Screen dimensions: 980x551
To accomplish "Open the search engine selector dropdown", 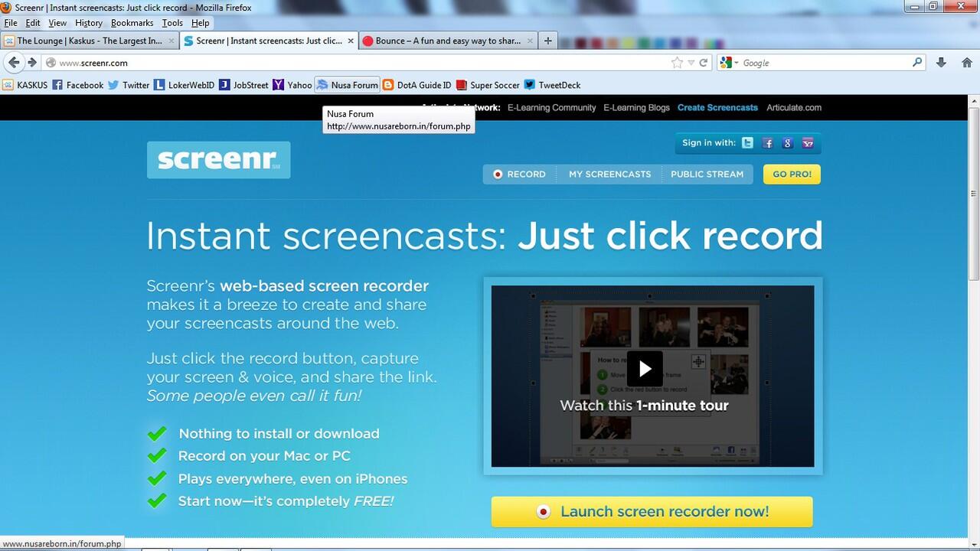I will [730, 63].
